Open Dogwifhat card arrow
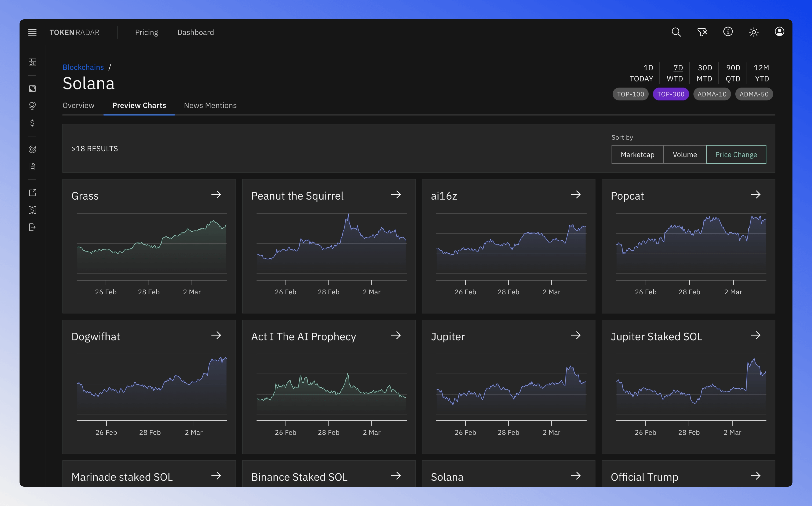The height and width of the screenshot is (506, 812). 216,335
